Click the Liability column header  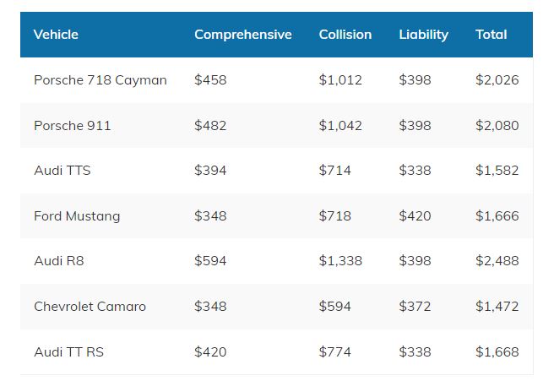[x=424, y=35]
